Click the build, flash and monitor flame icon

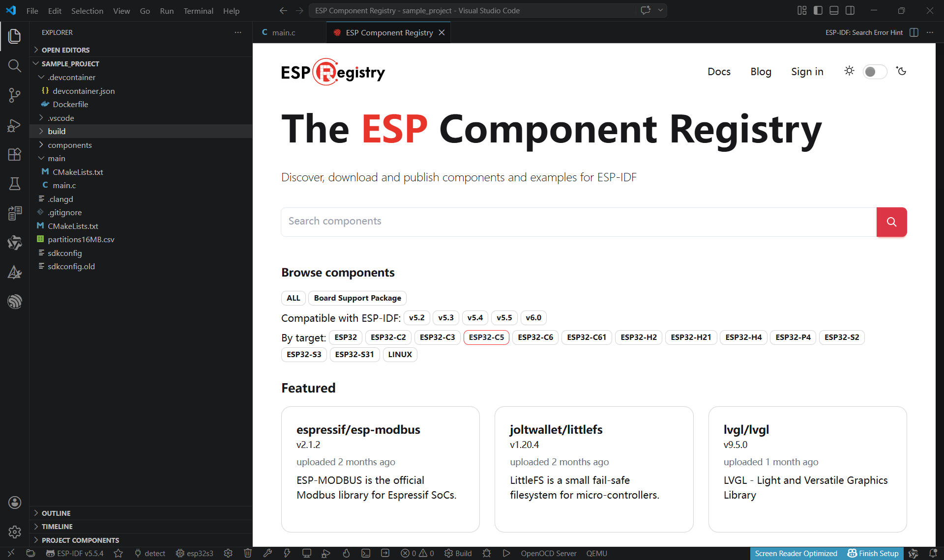(346, 553)
